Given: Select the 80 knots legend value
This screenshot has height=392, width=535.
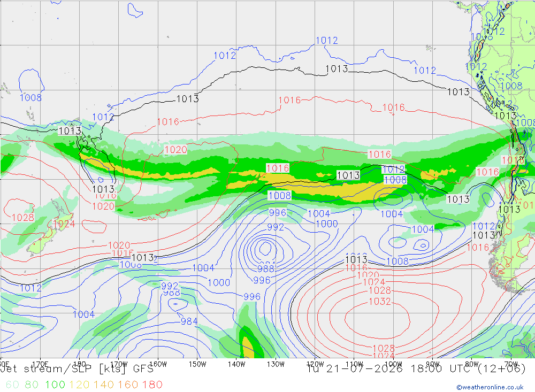Looking at the screenshot, I should [x=32, y=385].
